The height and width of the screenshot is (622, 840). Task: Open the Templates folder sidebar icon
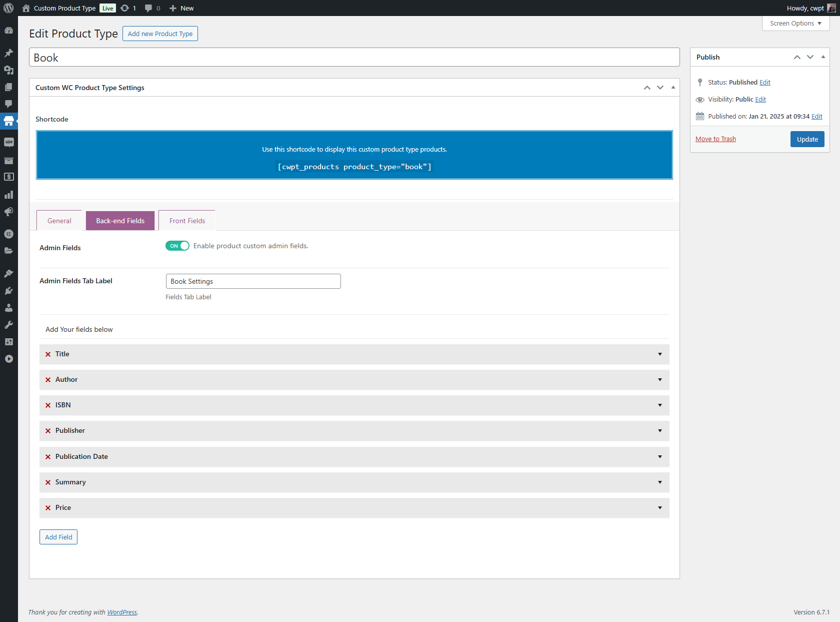point(8,251)
